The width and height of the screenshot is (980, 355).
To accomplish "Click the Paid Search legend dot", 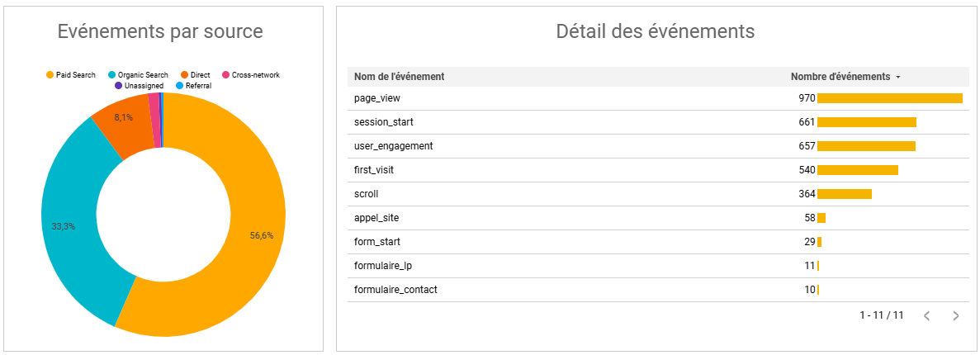I will click(50, 75).
